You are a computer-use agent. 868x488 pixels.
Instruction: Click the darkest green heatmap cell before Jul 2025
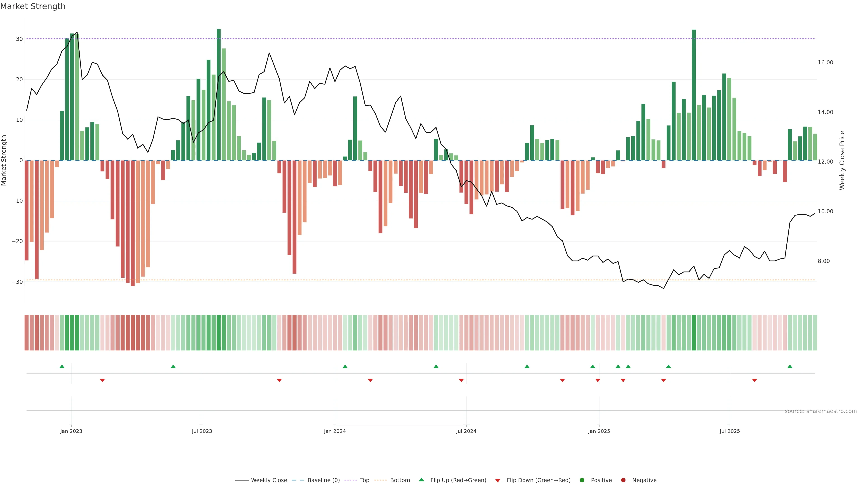694,332
